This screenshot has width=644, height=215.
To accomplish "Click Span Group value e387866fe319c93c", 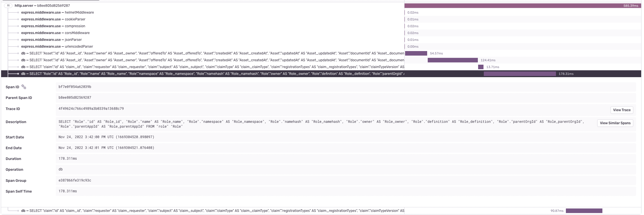I will point(75,180).
